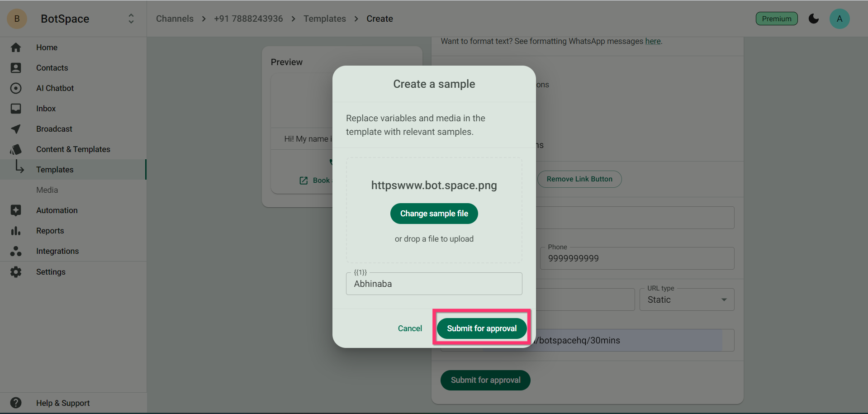
Task: Click the Settings gear icon
Action: click(x=16, y=272)
